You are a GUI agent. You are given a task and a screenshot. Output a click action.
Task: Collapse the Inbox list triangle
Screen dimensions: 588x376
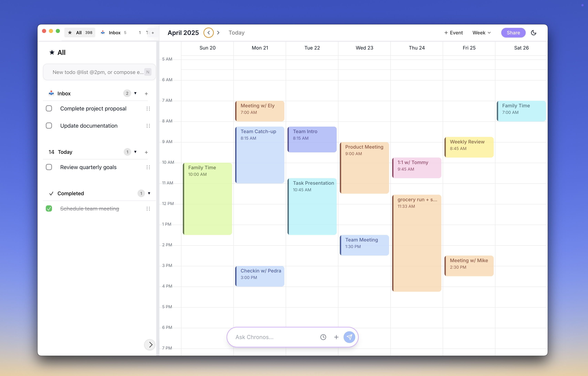click(135, 93)
